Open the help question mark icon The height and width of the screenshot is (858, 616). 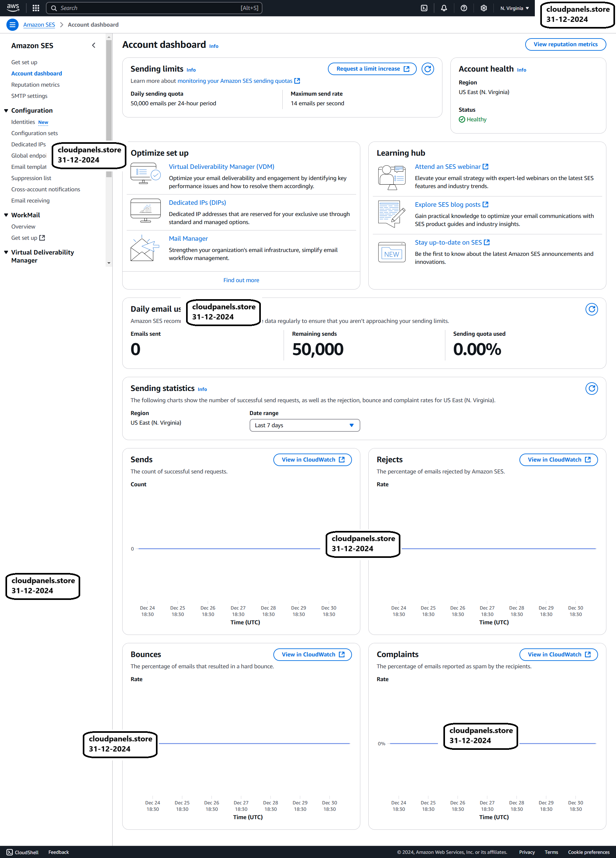tap(464, 8)
